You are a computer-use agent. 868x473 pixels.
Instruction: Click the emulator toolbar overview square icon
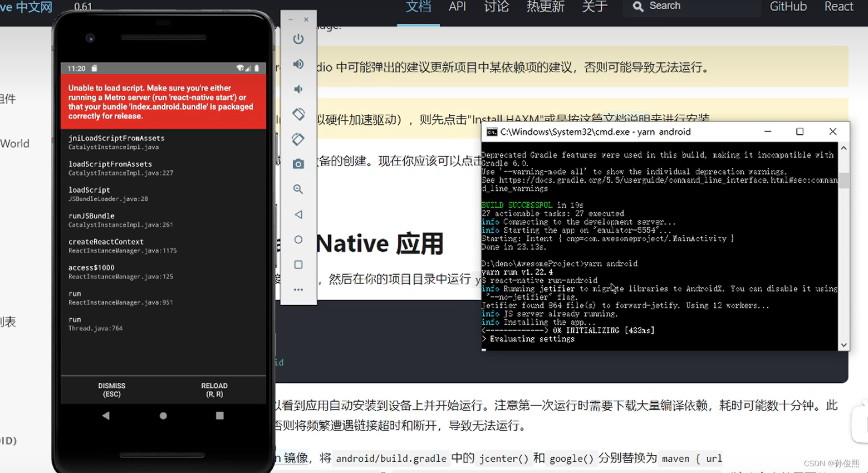click(x=298, y=265)
